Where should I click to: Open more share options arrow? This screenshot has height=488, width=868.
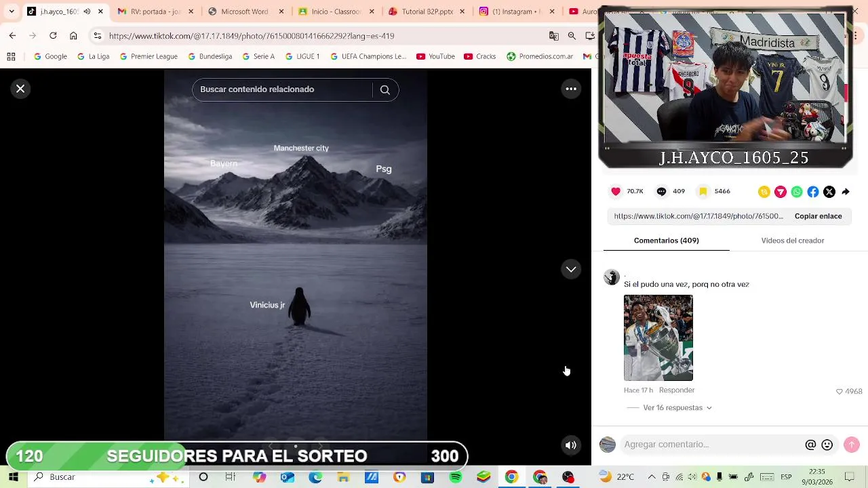[846, 192]
